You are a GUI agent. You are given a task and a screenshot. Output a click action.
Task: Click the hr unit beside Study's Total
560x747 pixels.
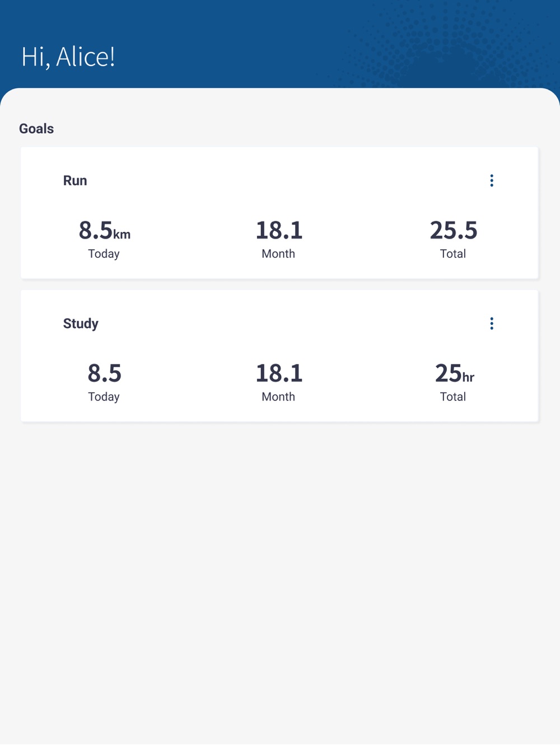[x=468, y=377]
